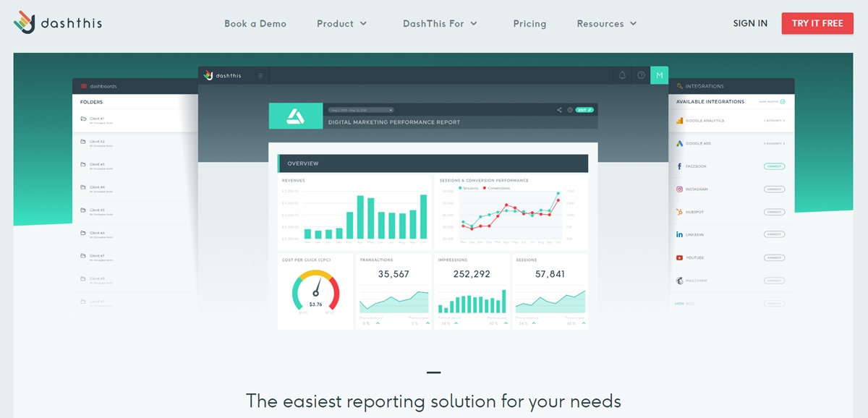Click the Instagram icon in the integrations list

click(x=679, y=189)
